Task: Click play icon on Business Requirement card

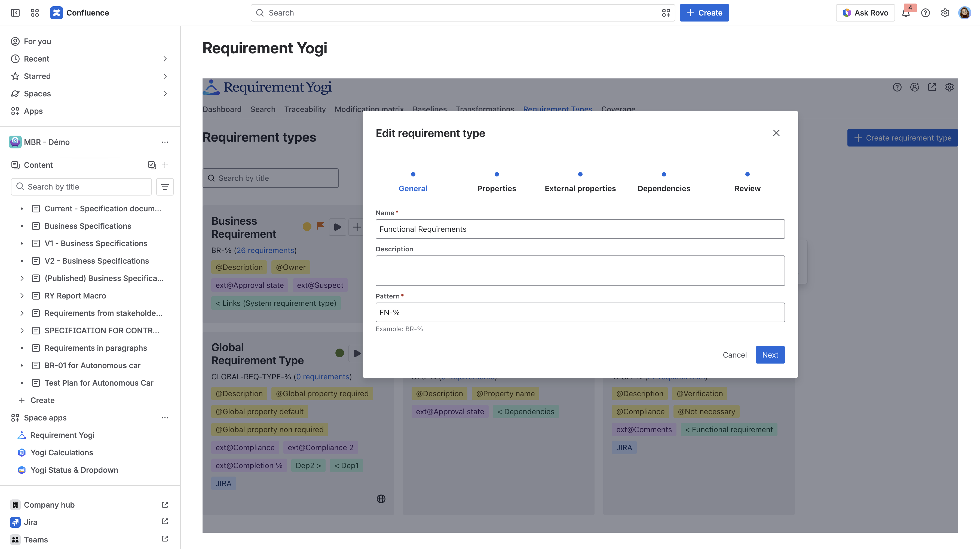Action: click(338, 227)
